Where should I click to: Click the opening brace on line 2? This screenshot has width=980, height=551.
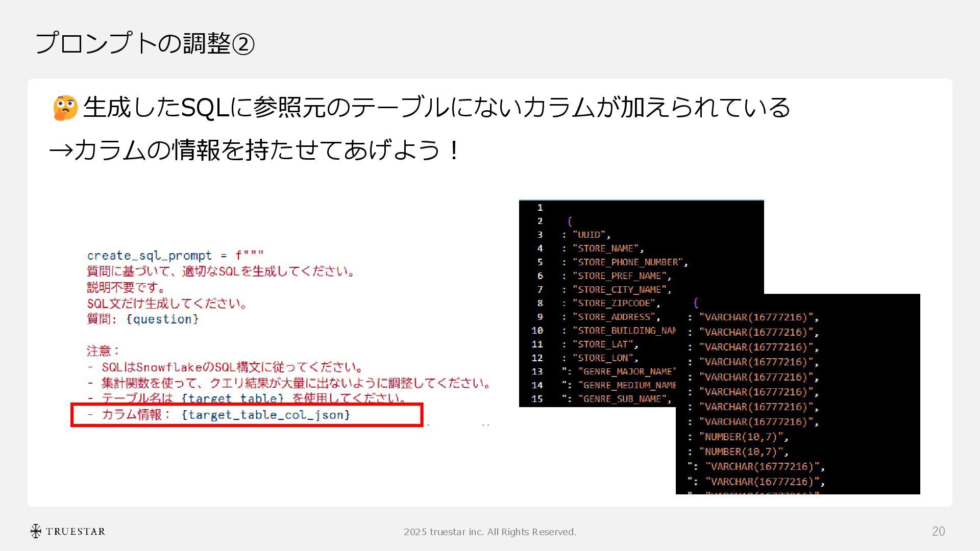(570, 221)
